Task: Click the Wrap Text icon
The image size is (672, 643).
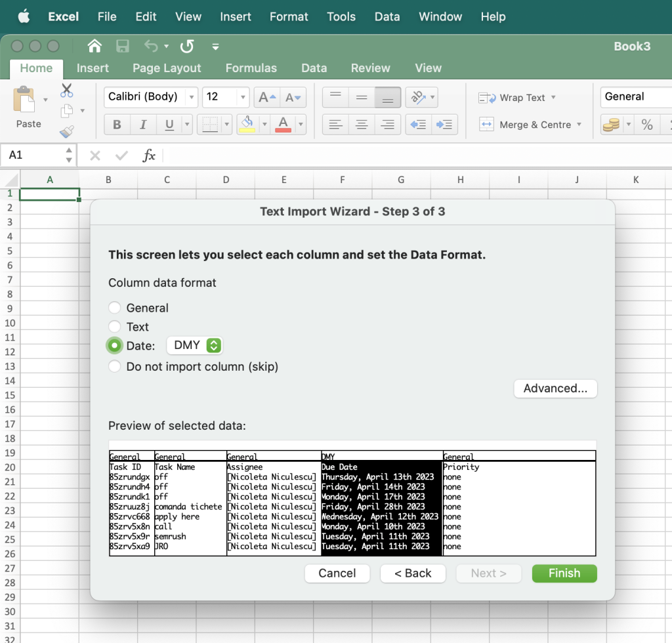Action: 486,97
